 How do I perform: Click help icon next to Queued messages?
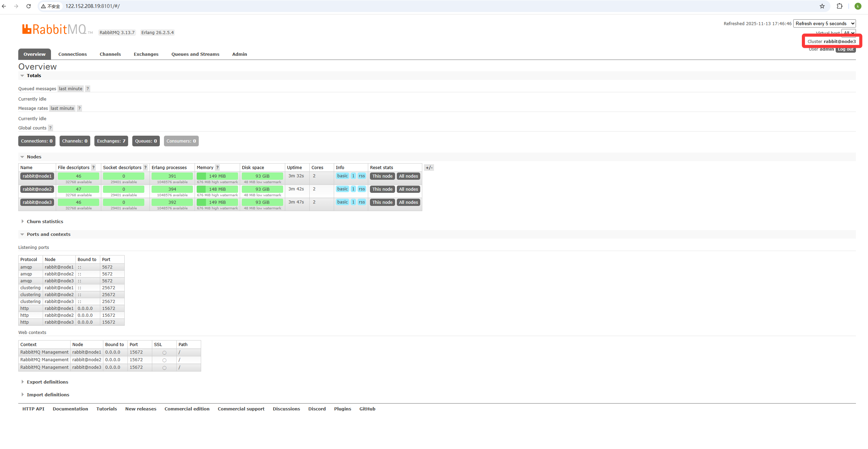pyautogui.click(x=87, y=89)
